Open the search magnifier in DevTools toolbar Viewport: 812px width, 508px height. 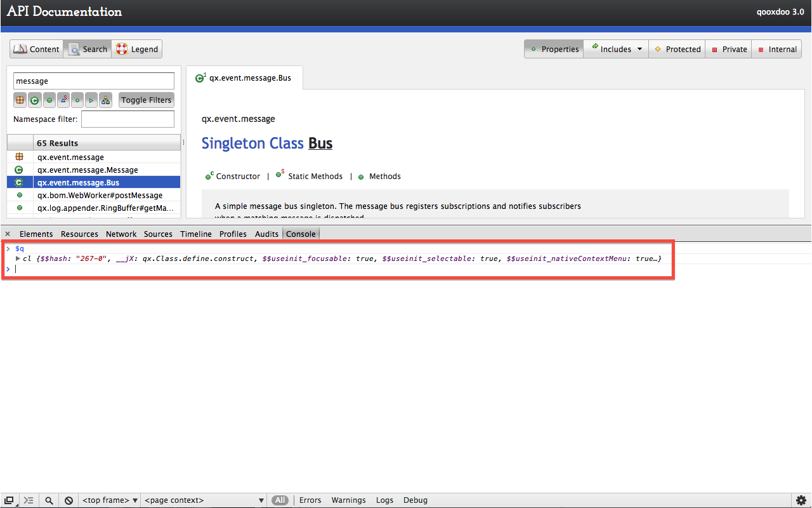(x=49, y=500)
